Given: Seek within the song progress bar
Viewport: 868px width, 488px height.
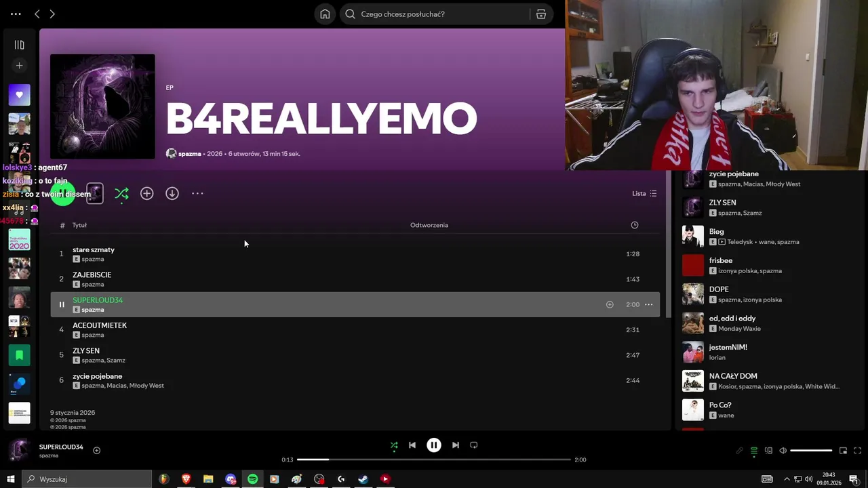Looking at the screenshot, I should [x=434, y=460].
